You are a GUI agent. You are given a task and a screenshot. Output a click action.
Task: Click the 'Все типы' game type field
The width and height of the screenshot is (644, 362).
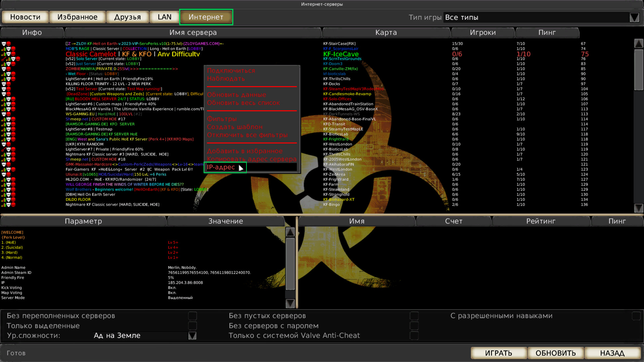click(x=536, y=17)
